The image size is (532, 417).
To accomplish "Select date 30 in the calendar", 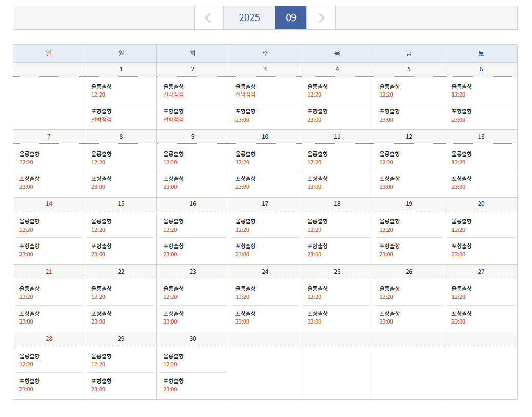I will [193, 339].
